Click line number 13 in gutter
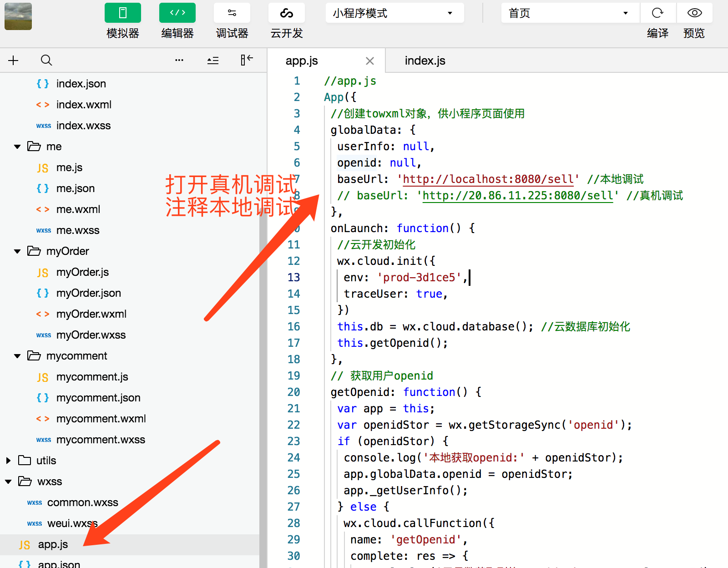The height and width of the screenshot is (568, 728). coord(294,278)
